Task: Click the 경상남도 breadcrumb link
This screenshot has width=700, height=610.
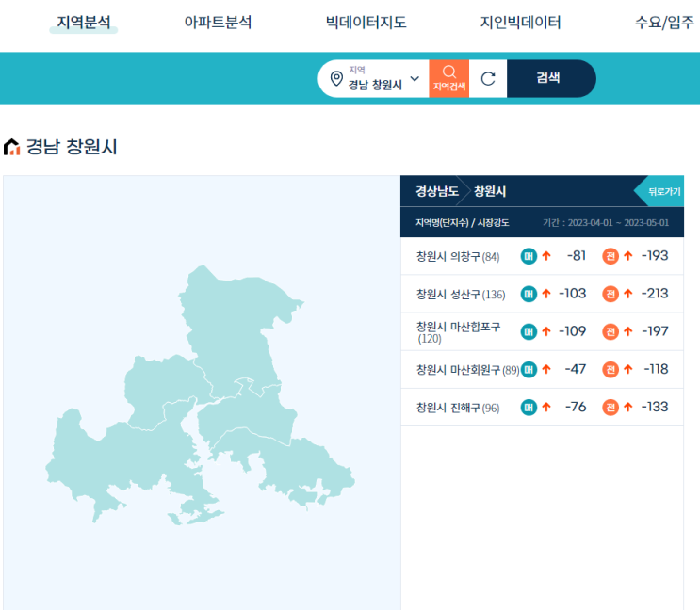Action: (437, 191)
